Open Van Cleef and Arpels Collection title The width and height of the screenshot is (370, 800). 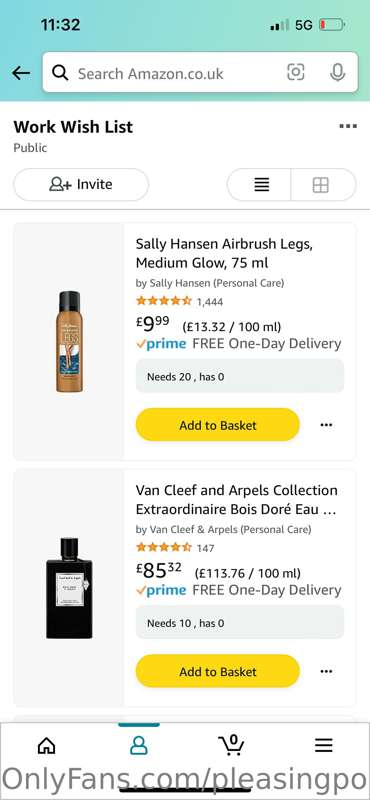(x=236, y=500)
